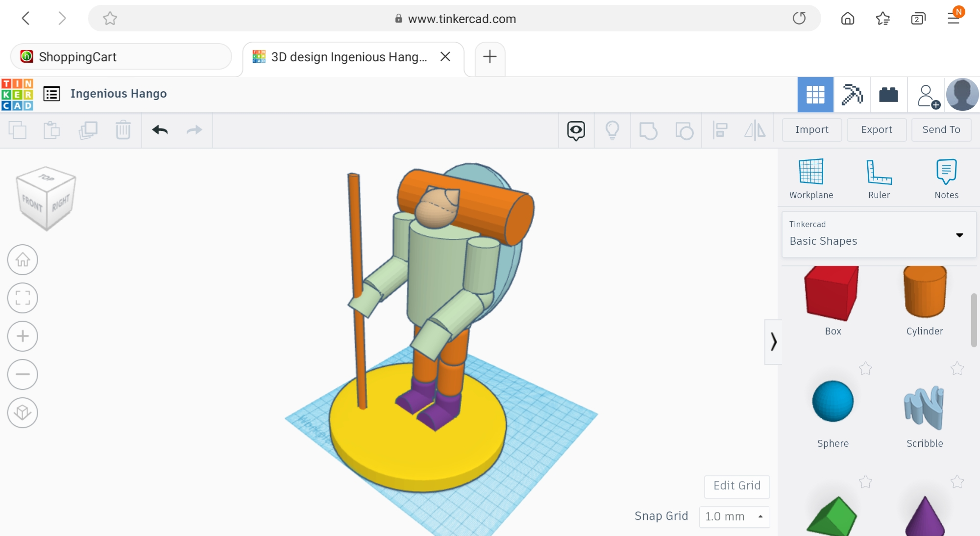Pick the red Box shape
Screen dimensions: 980x536
[x=832, y=294]
